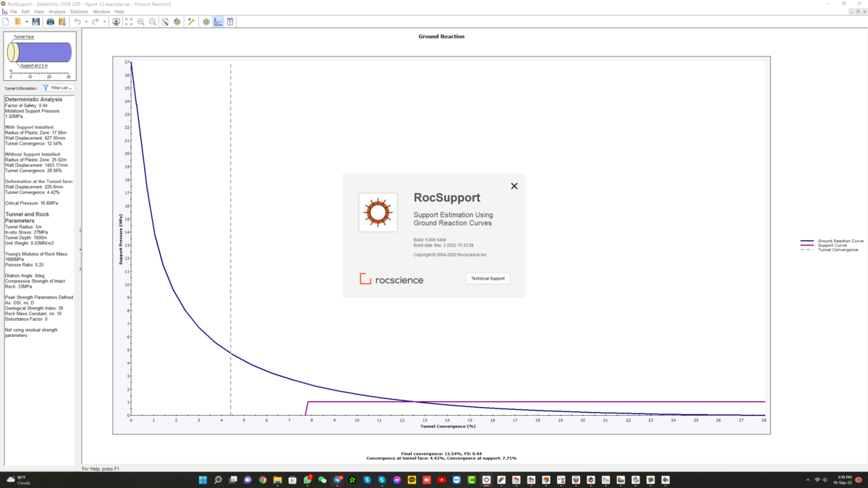Viewport: 868px width, 488px height.
Task: Create a new file with the New icon
Action: pyautogui.click(x=6, y=22)
